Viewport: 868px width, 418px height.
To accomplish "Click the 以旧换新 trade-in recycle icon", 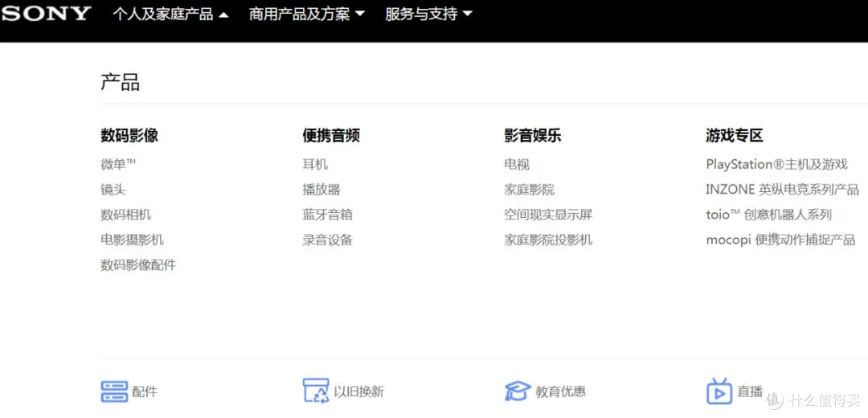I will click(x=316, y=391).
